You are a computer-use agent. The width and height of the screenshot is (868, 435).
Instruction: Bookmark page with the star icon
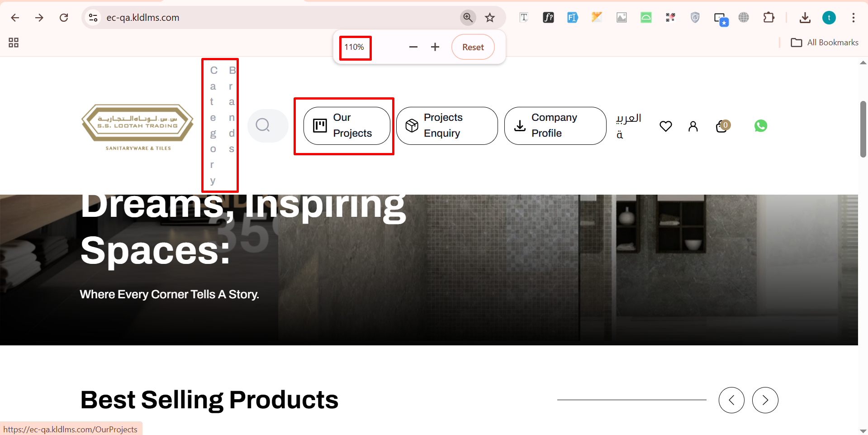(x=490, y=18)
